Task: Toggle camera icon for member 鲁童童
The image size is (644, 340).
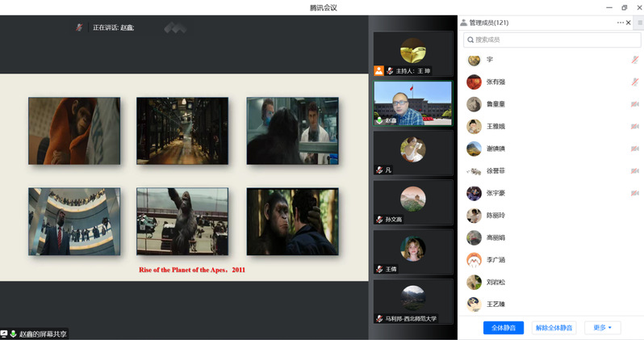Action: 634,104
